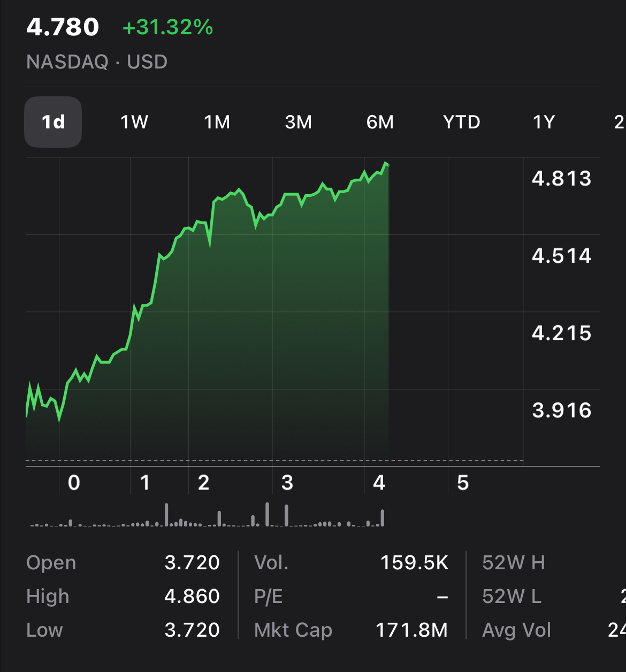The height and width of the screenshot is (672, 626).
Task: Tap the High value 4.860
Action: point(192,596)
